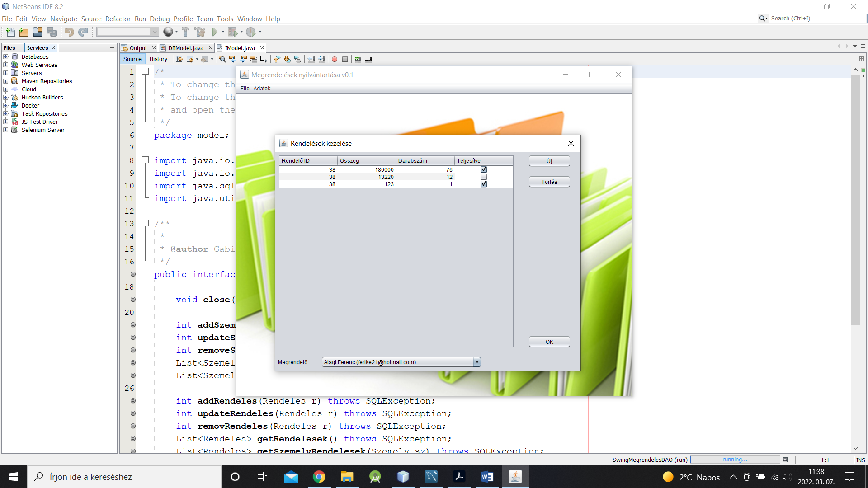Click the Összeg column header
Image resolution: width=868 pixels, height=488 pixels.
pos(366,160)
